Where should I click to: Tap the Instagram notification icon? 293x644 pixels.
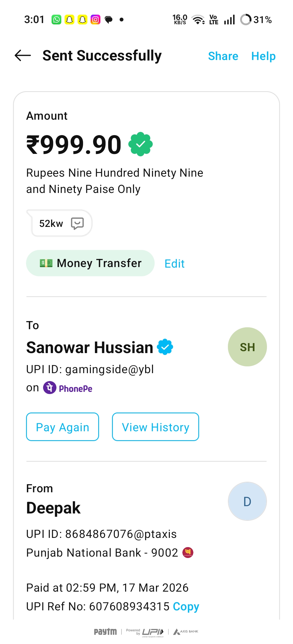95,20
